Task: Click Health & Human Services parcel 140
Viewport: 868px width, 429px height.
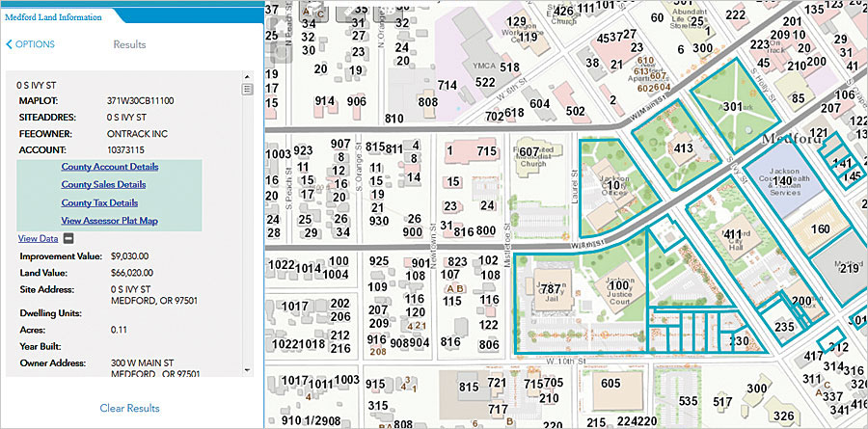Action: click(782, 180)
